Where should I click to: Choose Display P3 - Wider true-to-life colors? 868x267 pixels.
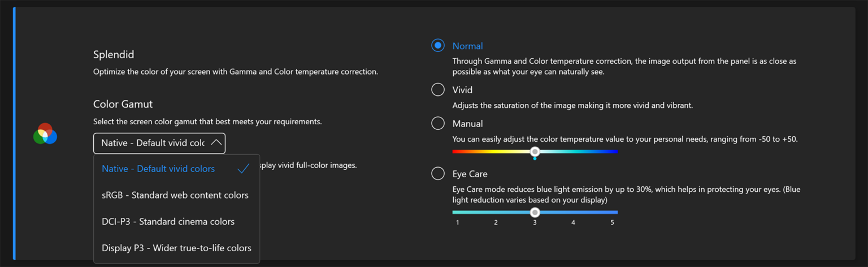(176, 248)
